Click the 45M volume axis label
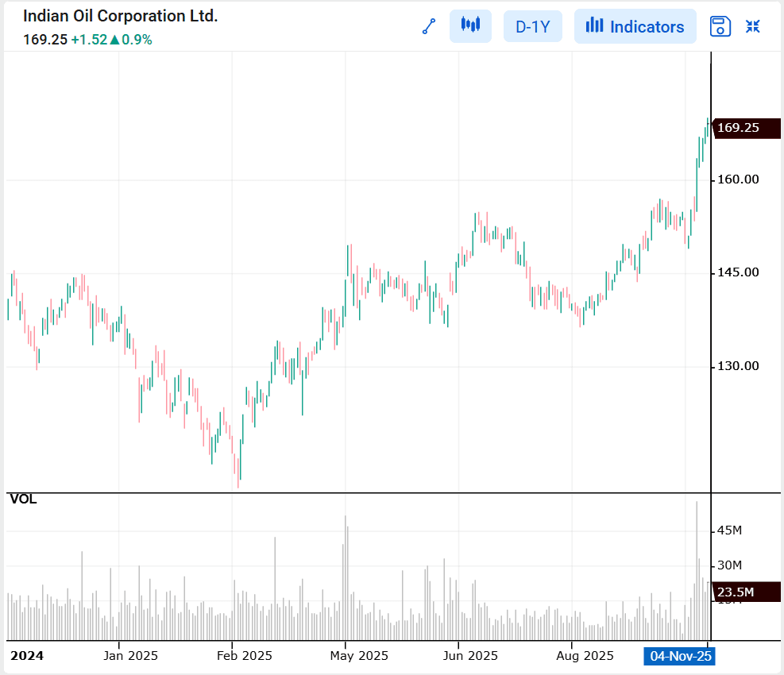This screenshot has width=784, height=675. (x=729, y=530)
